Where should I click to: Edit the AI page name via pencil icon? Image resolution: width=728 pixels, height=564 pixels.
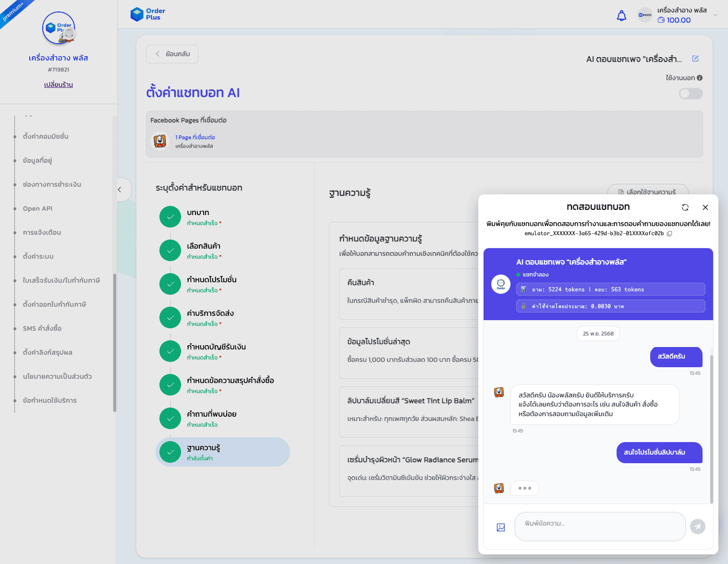click(x=695, y=58)
